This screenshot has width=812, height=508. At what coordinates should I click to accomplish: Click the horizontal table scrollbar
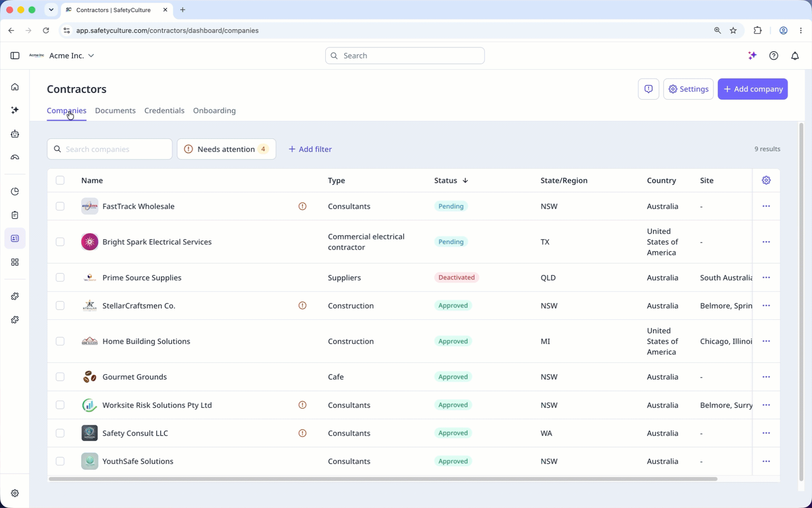tap(383, 479)
